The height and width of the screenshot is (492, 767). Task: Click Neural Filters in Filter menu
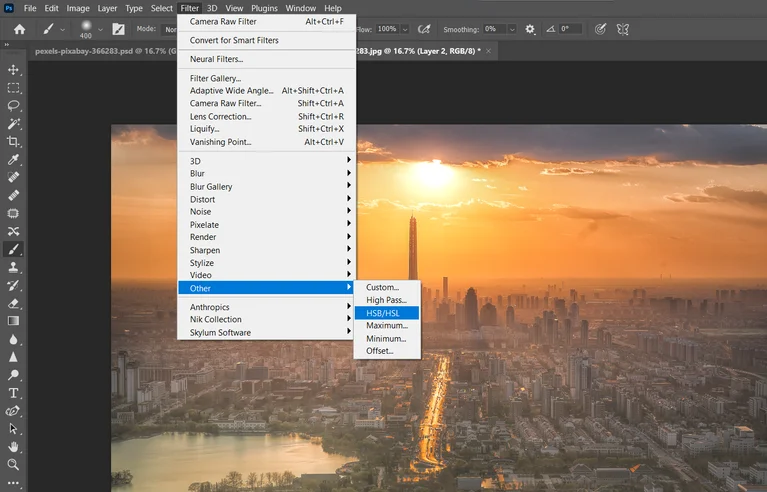coord(216,59)
